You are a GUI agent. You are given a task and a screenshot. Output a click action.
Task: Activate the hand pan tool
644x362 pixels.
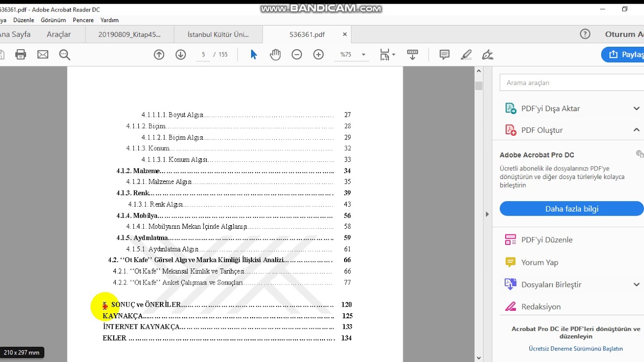(275, 54)
